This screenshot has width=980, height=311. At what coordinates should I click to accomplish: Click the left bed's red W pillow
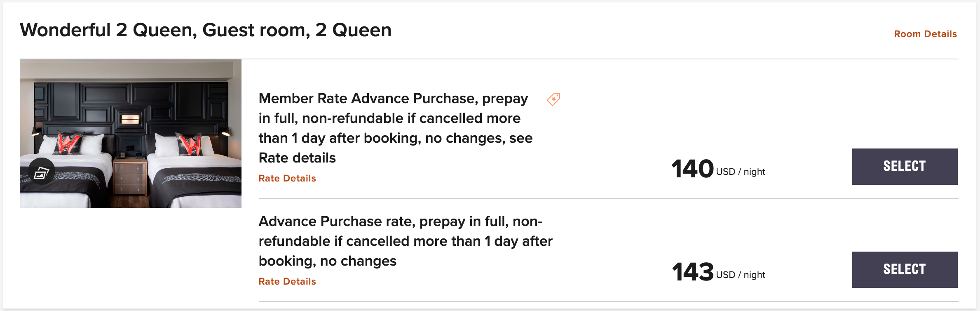(69, 144)
